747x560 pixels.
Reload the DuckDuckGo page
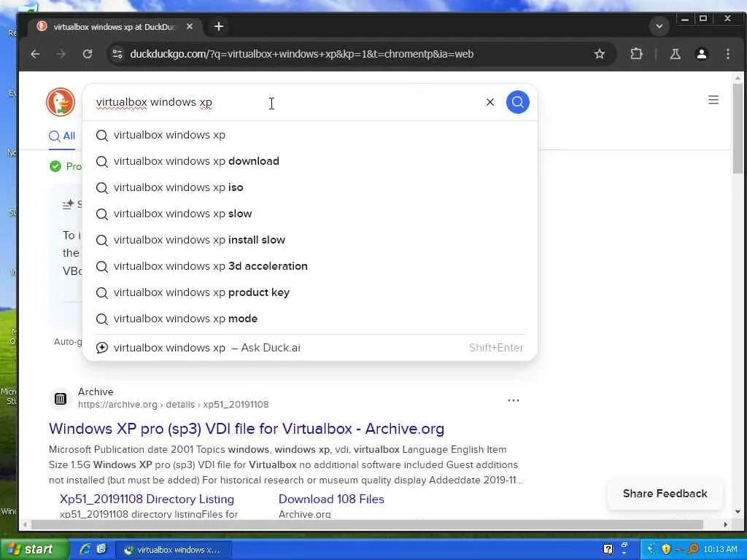click(x=88, y=54)
